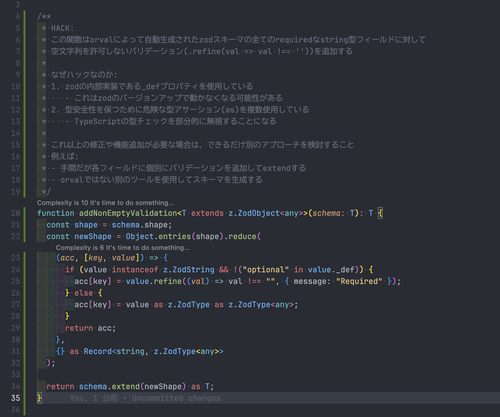Click 'value.refine' call on line 25
Viewport: 500px width, 417px height.
coord(154,281)
